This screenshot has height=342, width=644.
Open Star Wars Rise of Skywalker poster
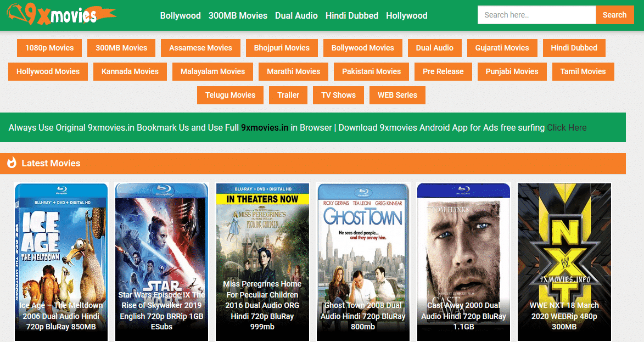click(162, 262)
